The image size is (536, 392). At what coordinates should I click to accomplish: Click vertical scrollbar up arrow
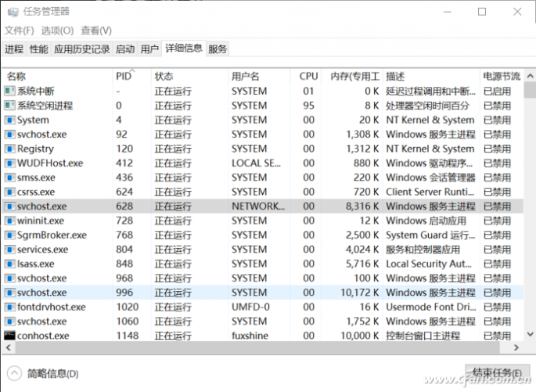coord(530,76)
